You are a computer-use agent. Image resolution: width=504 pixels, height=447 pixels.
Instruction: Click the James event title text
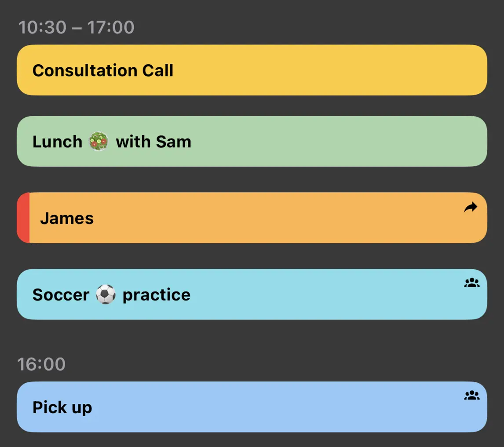coord(67,217)
